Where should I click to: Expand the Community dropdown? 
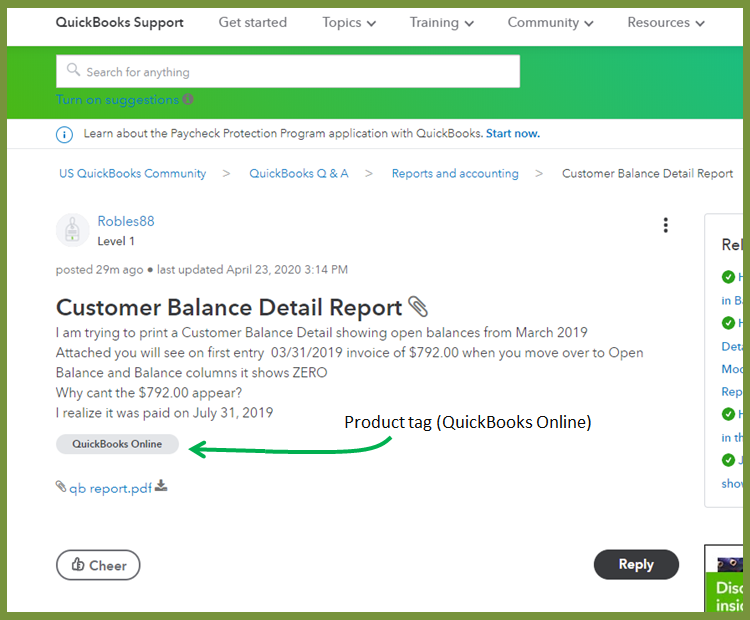550,22
